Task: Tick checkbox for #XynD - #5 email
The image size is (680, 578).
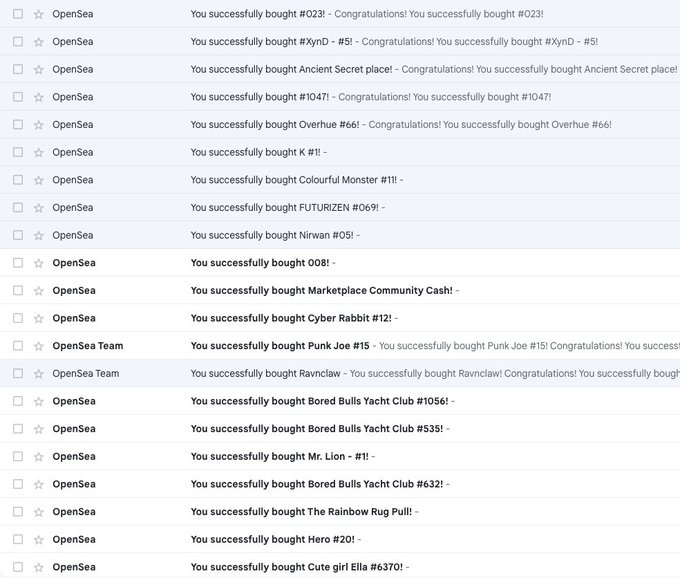Action: pos(18,42)
